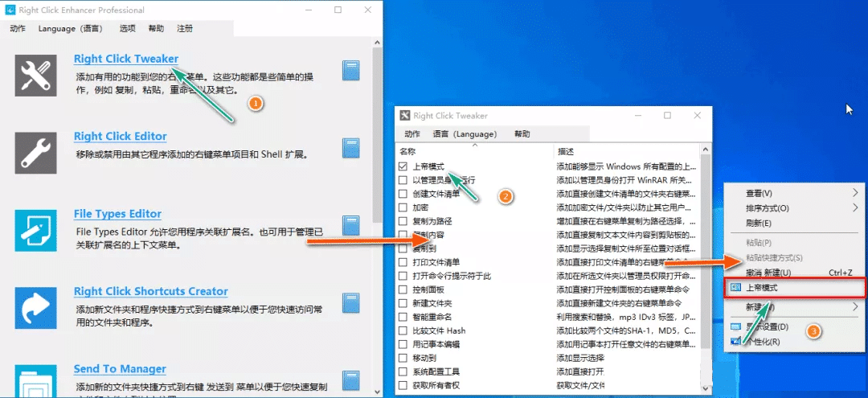Open the Right Click Editor link
This screenshot has width=868, height=398.
tap(120, 136)
